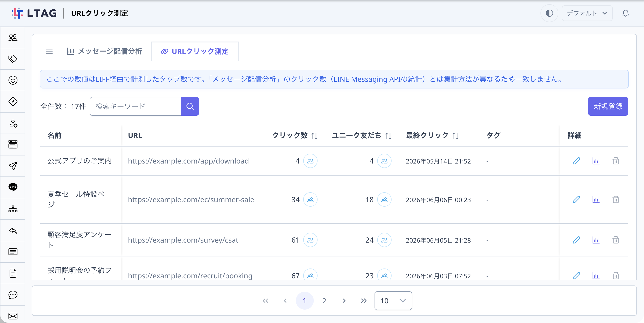Click the 検索キーワード search field
The height and width of the screenshot is (323, 644).
coord(135,106)
